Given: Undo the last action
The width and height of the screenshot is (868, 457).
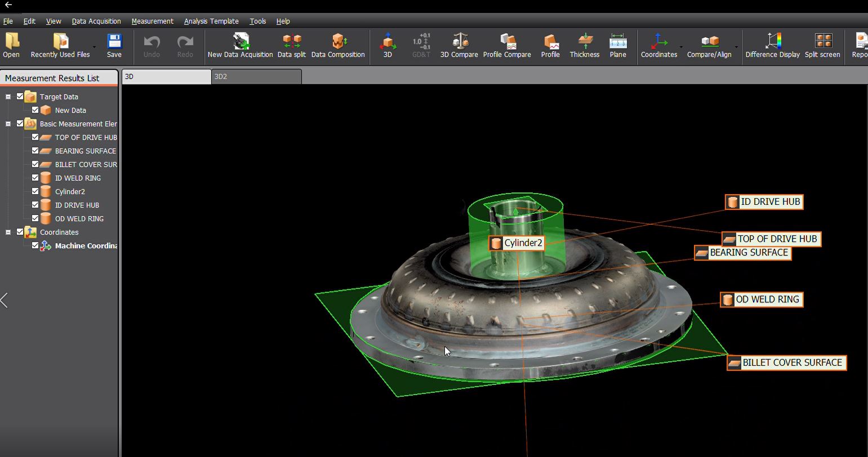Looking at the screenshot, I should [x=152, y=45].
